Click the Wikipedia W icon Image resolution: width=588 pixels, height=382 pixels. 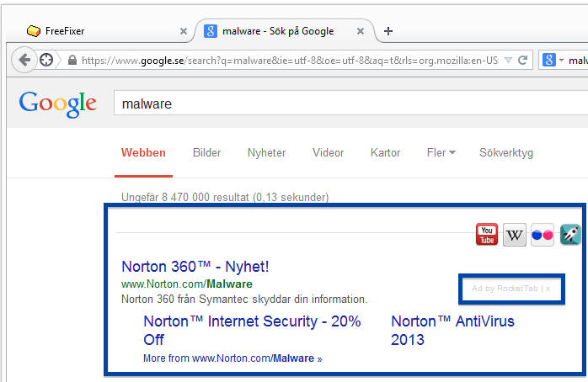click(x=515, y=235)
